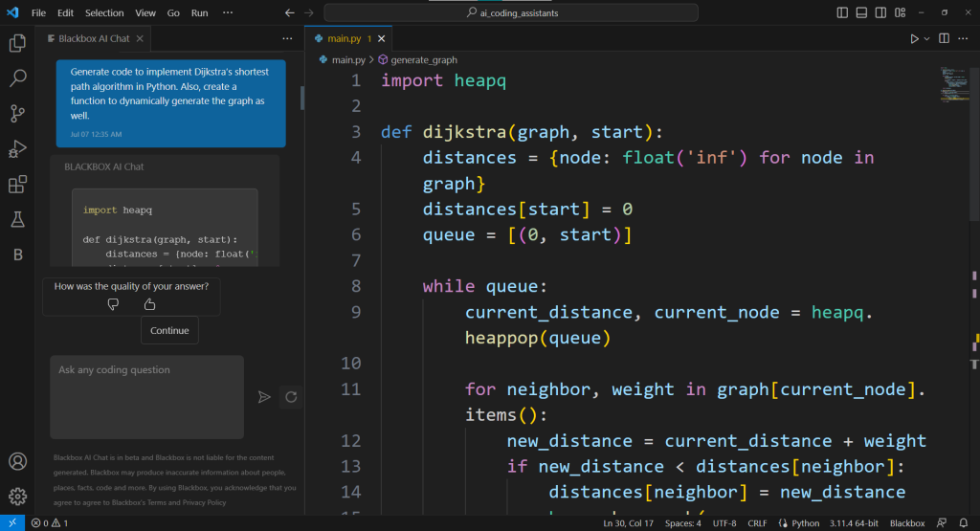The width and height of the screenshot is (980, 531).
Task: Click the 'import heapq' line in editor
Action: (443, 80)
